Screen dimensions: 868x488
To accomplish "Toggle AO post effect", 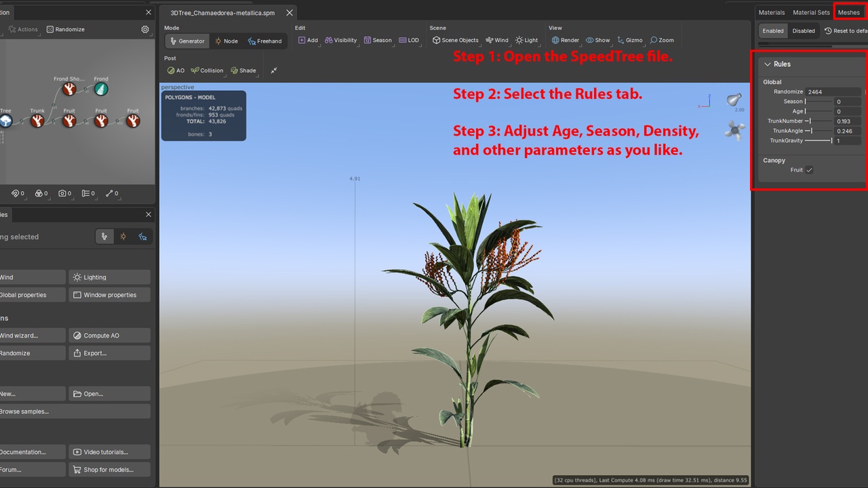I will (176, 70).
